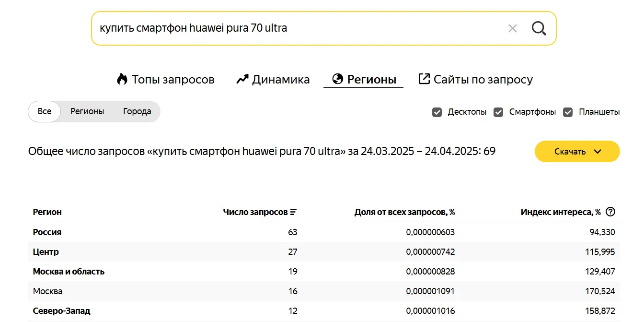Click the trend arrow icon beside Динамика
Viewport: 644px width, 322px height.
[242, 79]
